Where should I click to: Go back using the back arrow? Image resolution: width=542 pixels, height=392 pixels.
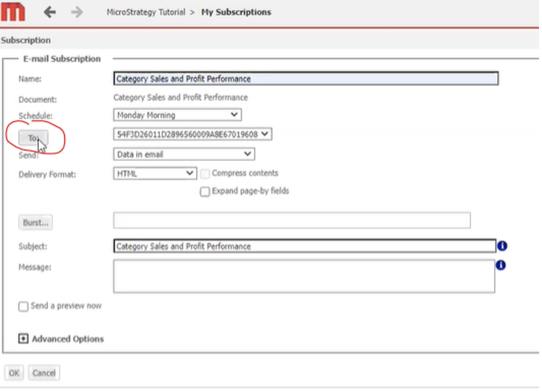(x=49, y=11)
